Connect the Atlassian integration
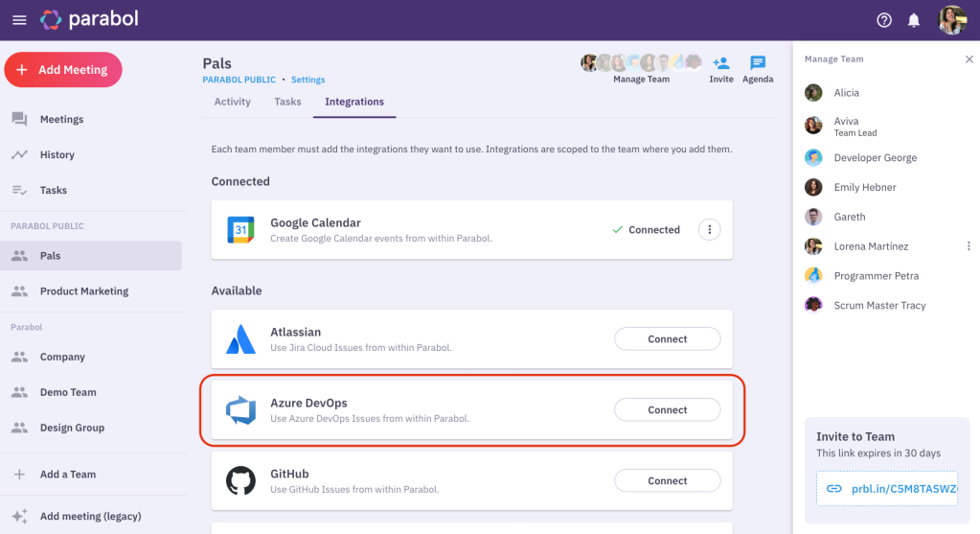The image size is (980, 534). pos(668,339)
